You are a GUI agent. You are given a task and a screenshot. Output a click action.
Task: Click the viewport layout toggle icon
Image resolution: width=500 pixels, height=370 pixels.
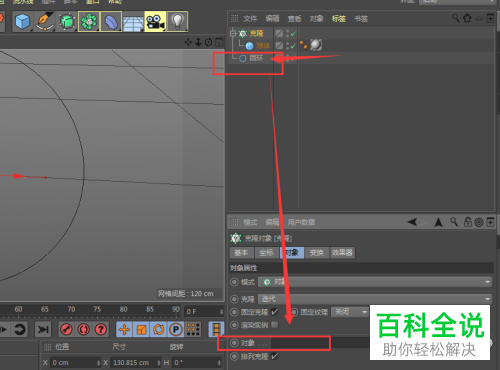219,42
